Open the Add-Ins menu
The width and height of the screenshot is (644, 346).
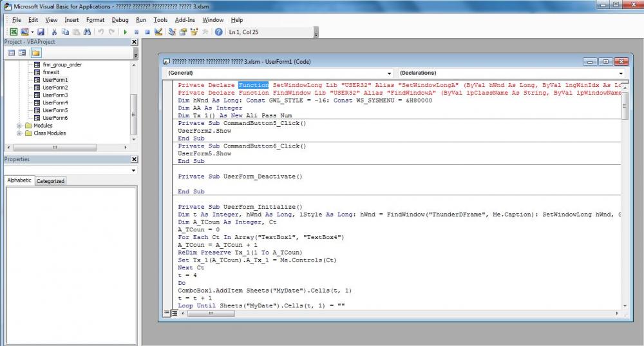[x=185, y=20]
